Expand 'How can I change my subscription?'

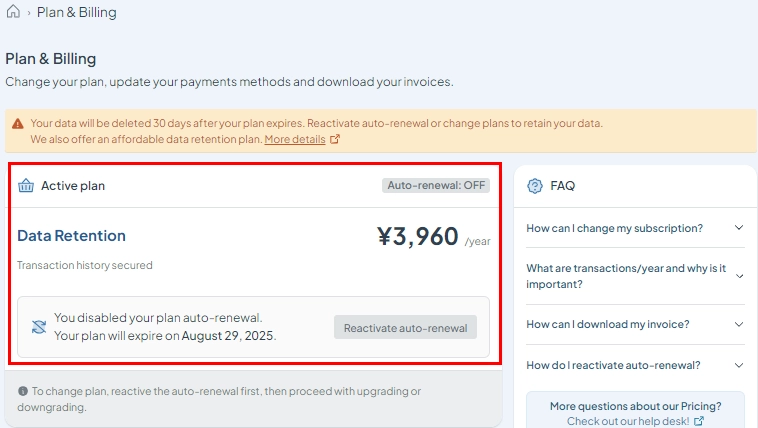635,228
